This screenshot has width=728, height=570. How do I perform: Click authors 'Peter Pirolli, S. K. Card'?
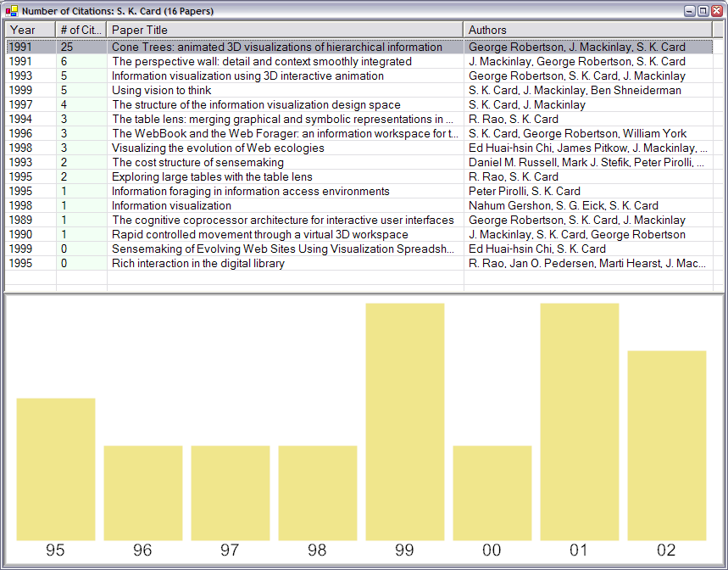point(525,191)
